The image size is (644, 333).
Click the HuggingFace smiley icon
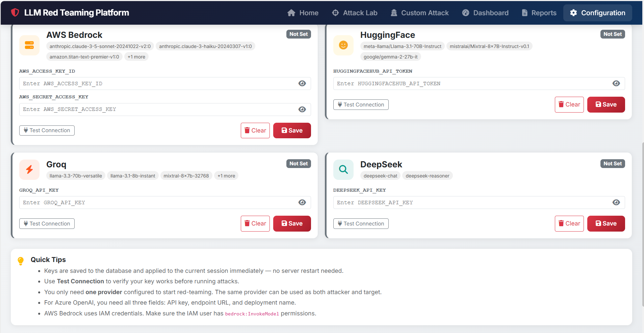point(343,45)
